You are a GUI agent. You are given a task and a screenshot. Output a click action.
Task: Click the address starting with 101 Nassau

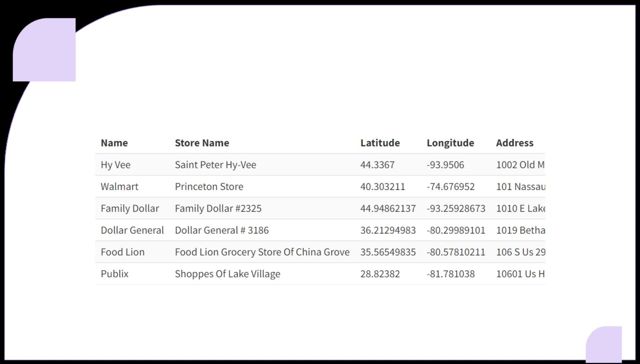pos(520,187)
